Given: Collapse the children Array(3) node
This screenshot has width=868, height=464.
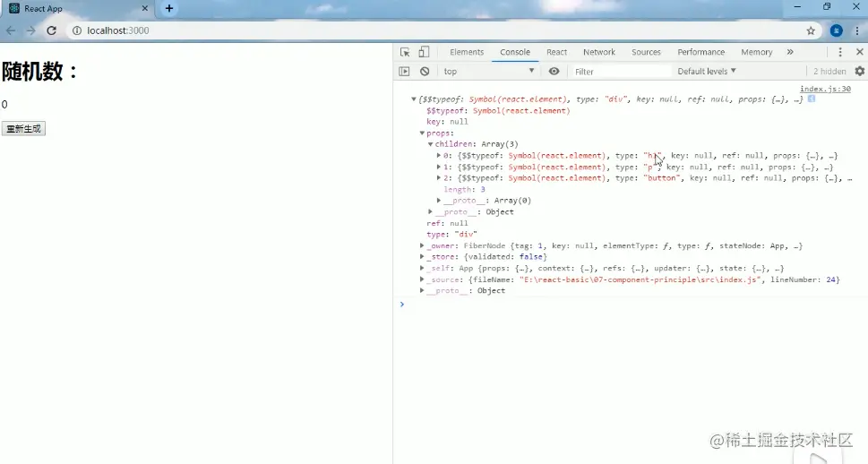Looking at the screenshot, I should [430, 144].
